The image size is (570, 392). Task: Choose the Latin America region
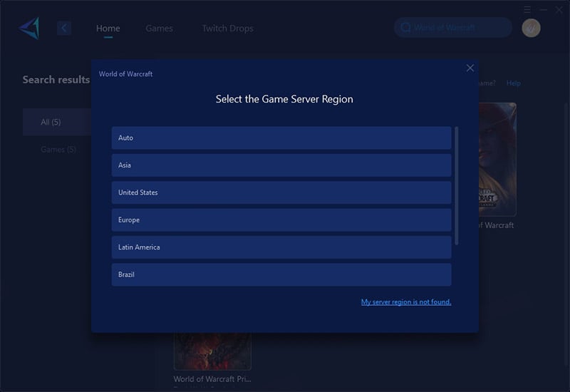pos(281,247)
